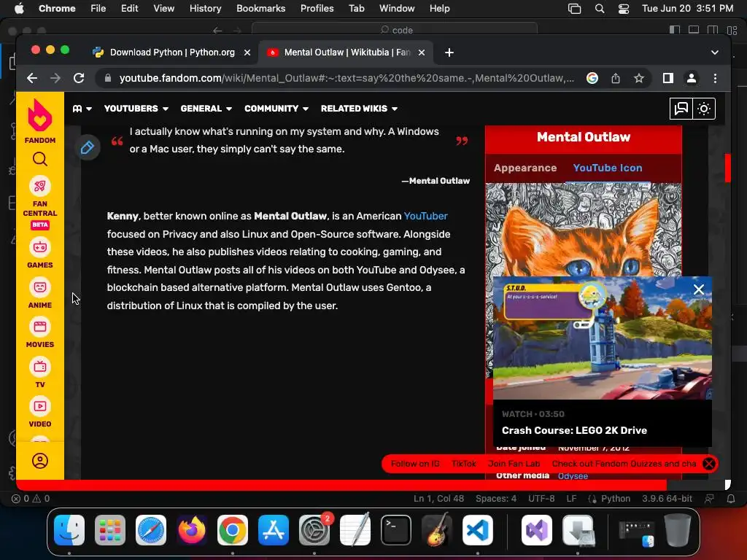
Task: Open macOS Control Center icon
Action: tap(624, 9)
